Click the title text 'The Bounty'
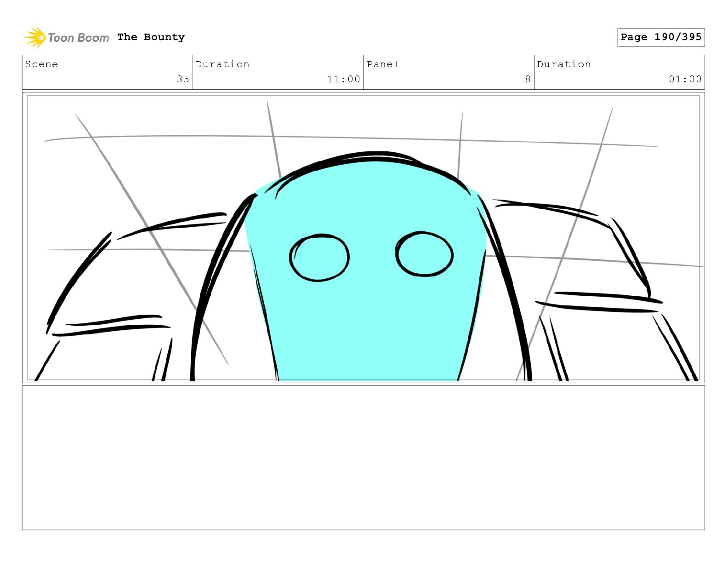The image size is (728, 563). (151, 37)
